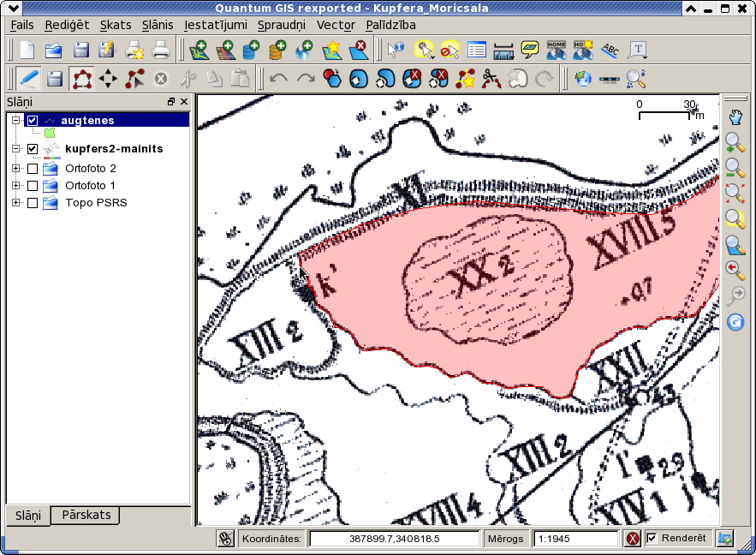
Task: Collapse the augtenes layer tree
Action: [15, 120]
